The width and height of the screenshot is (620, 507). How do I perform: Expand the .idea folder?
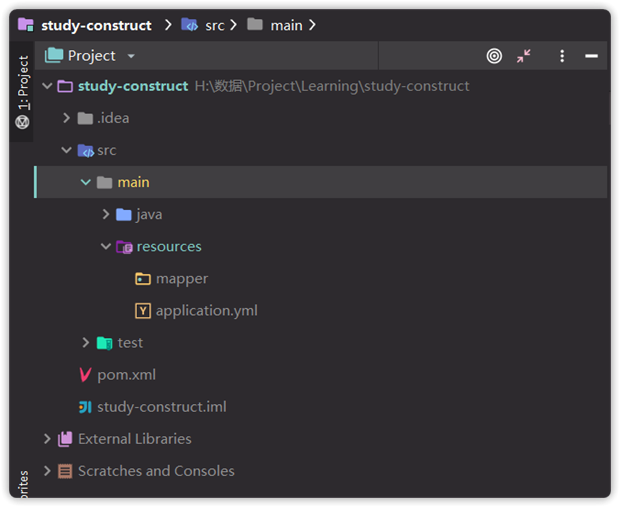point(66,118)
